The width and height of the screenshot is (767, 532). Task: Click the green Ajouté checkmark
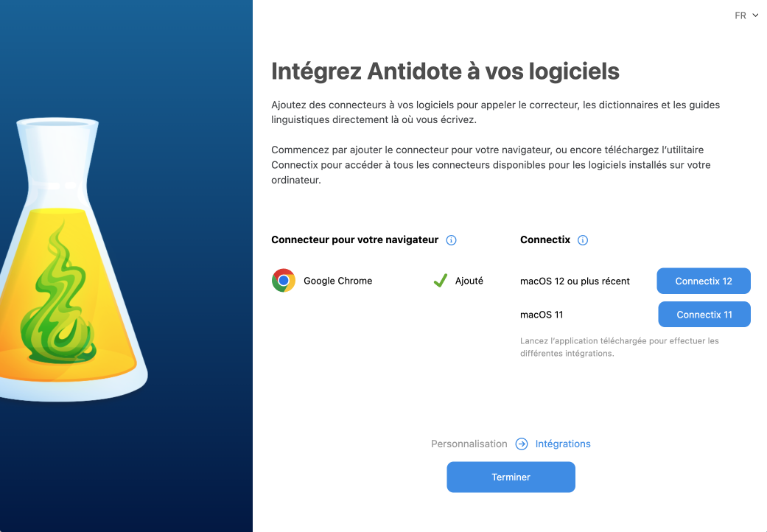pos(441,281)
